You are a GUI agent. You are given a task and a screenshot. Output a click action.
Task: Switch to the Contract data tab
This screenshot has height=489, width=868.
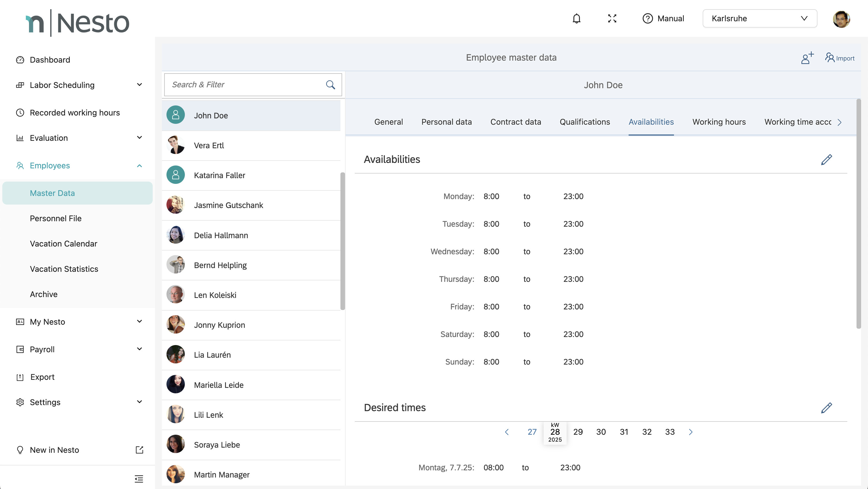516,122
